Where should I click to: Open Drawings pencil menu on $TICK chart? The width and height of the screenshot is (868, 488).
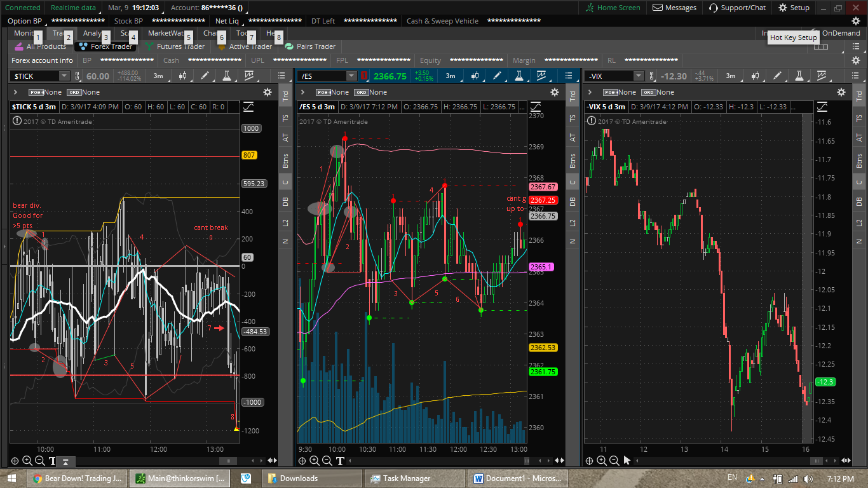[x=205, y=76]
